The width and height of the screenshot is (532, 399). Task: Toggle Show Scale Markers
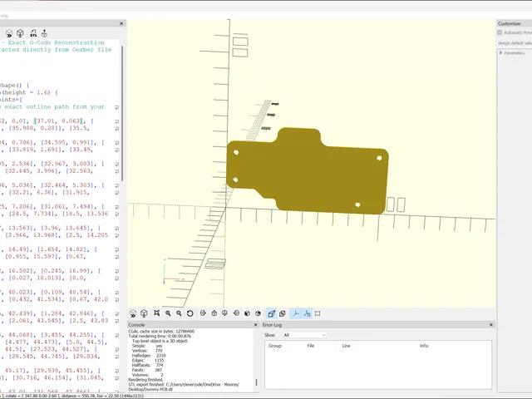tap(307, 313)
